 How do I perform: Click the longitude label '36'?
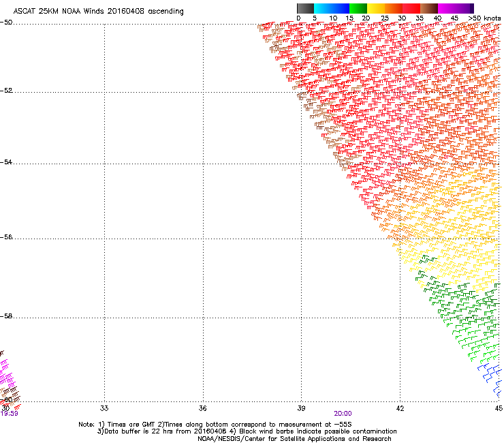202,408
